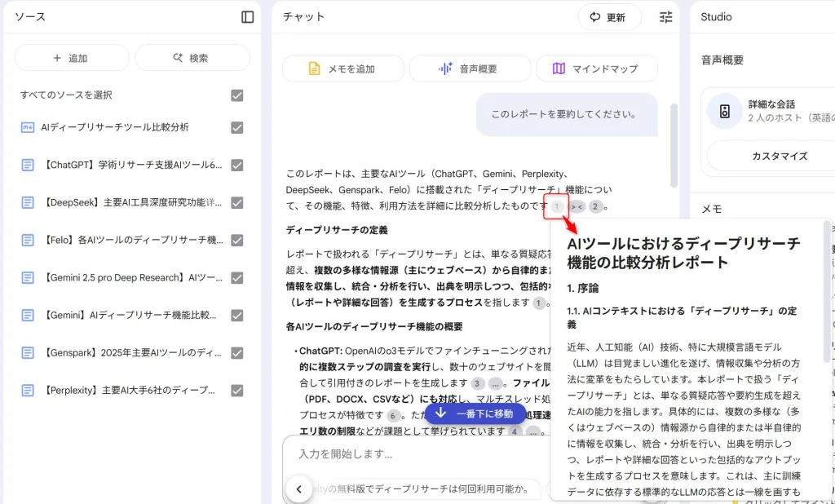This screenshot has height=504, width=835.
Task: Click the メモ heading in Studio
Action: click(711, 210)
